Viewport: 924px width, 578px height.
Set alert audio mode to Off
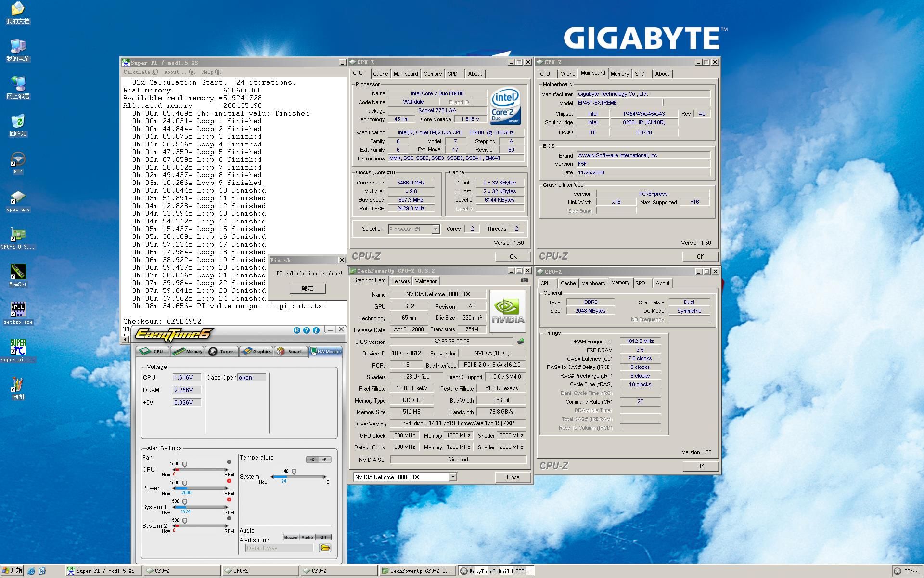tap(323, 537)
